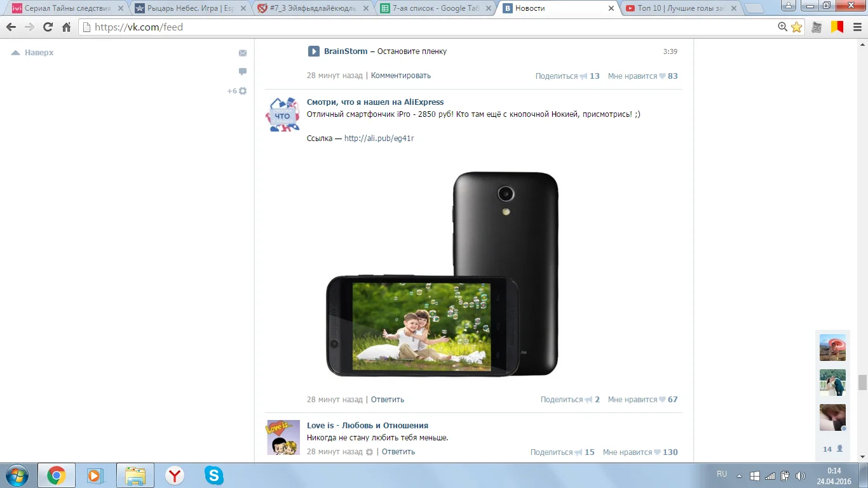Click the Windows flag tray icon
This screenshot has width=868, height=488.
pos(755,476)
